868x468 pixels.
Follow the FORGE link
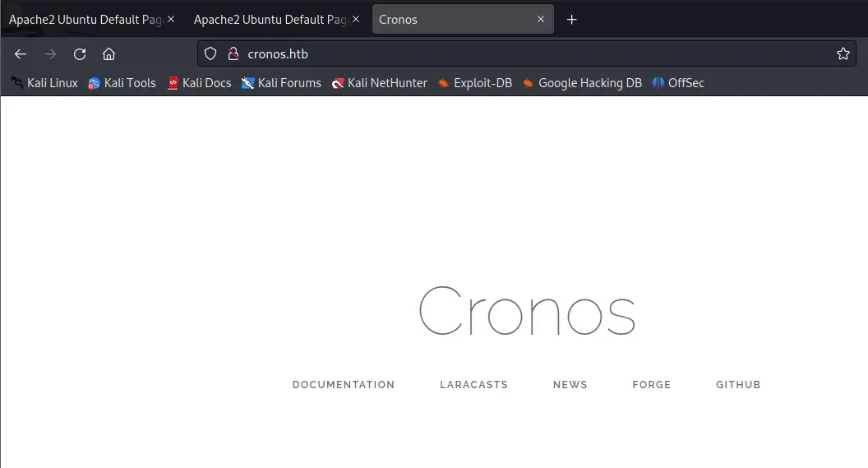pyautogui.click(x=652, y=384)
